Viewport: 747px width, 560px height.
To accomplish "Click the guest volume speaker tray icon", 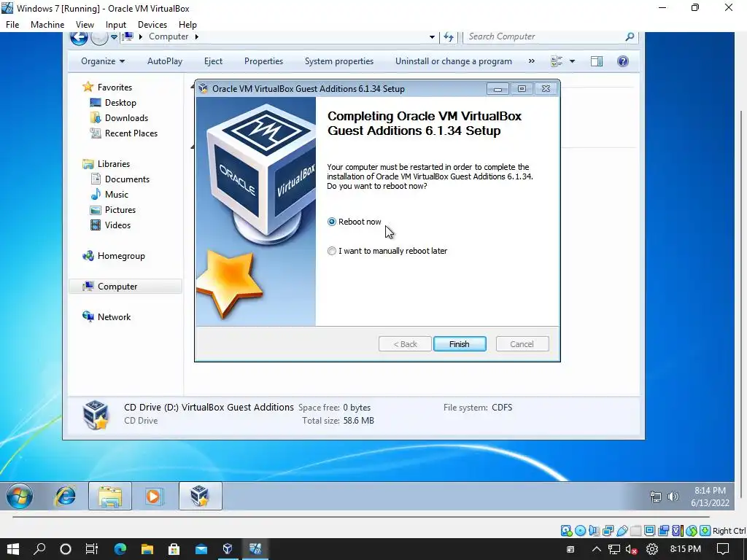I will coord(673,497).
